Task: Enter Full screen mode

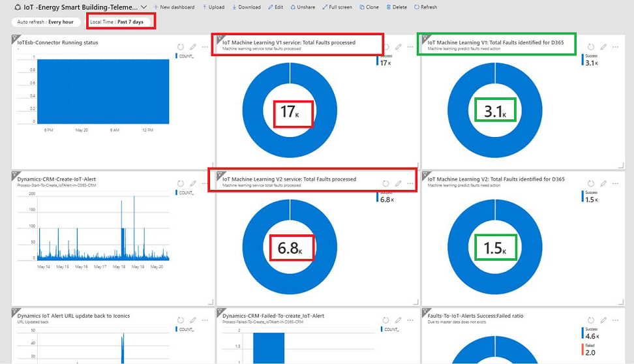Action: click(x=337, y=7)
